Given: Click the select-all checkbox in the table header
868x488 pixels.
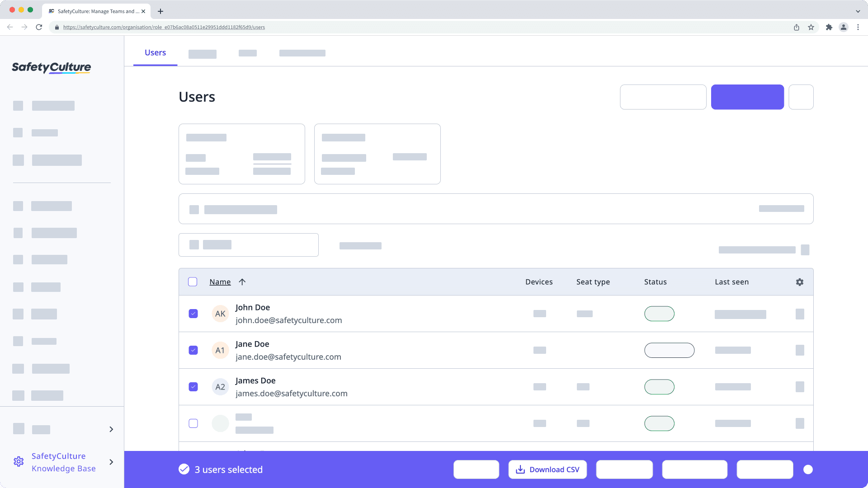Looking at the screenshot, I should 192,282.
